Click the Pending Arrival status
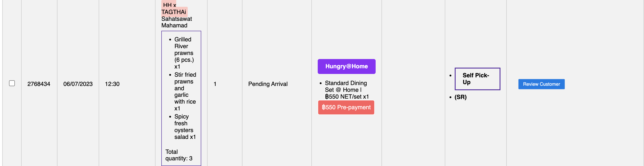Screen dimensions: 644x166 pyautogui.click(x=268, y=84)
